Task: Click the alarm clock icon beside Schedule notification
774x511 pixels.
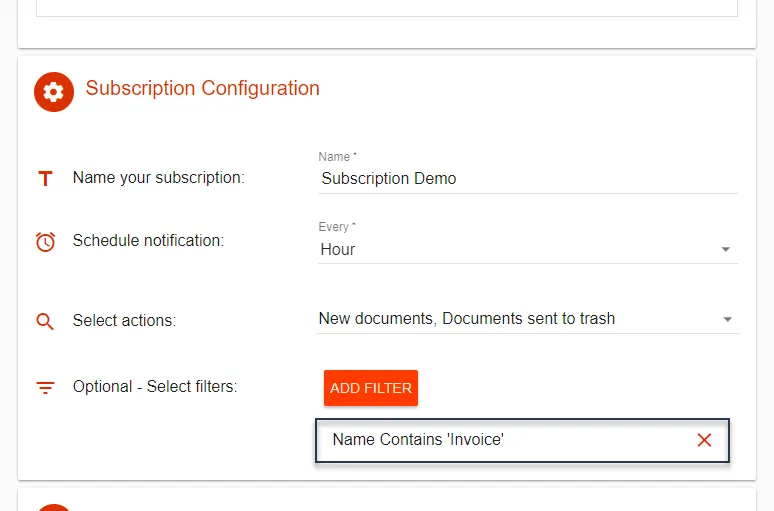Action: [x=45, y=242]
